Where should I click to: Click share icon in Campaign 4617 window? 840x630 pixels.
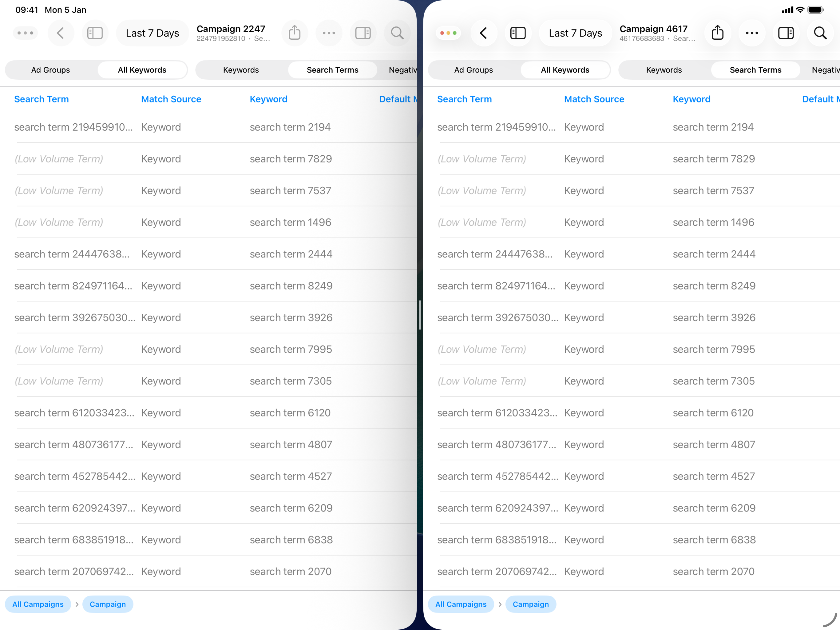pos(717,33)
